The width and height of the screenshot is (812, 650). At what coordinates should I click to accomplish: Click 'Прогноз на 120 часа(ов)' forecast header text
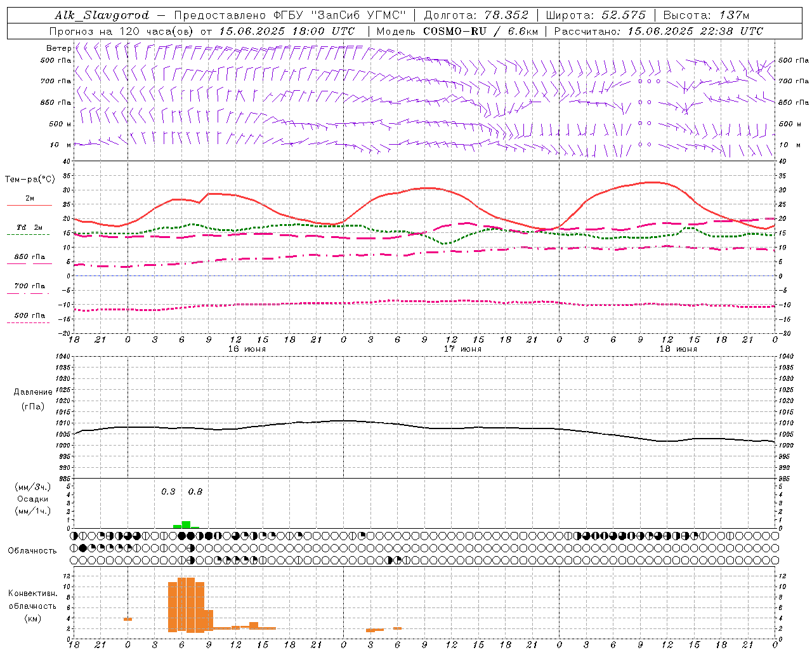(x=122, y=31)
